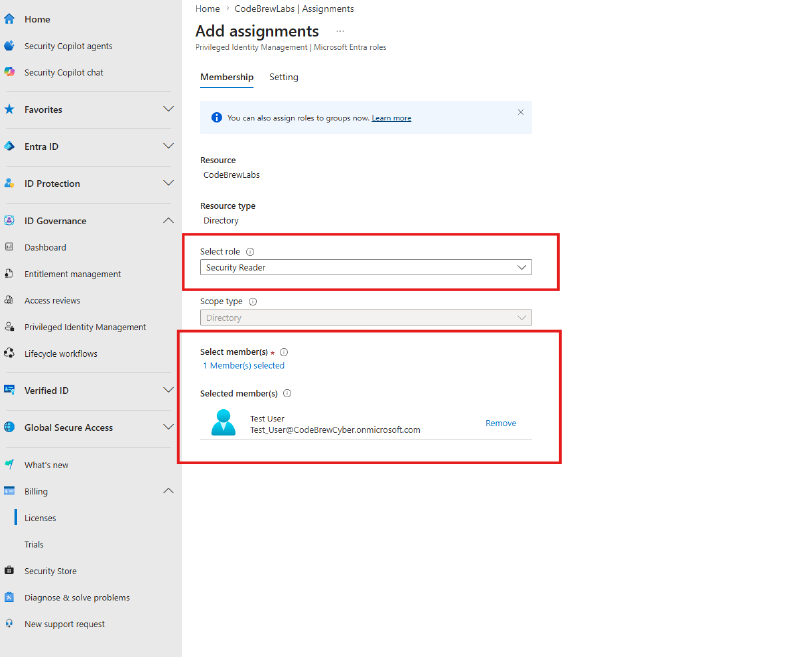Click the Verified ID icon
The width and height of the screenshot is (800, 657).
click(x=9, y=390)
